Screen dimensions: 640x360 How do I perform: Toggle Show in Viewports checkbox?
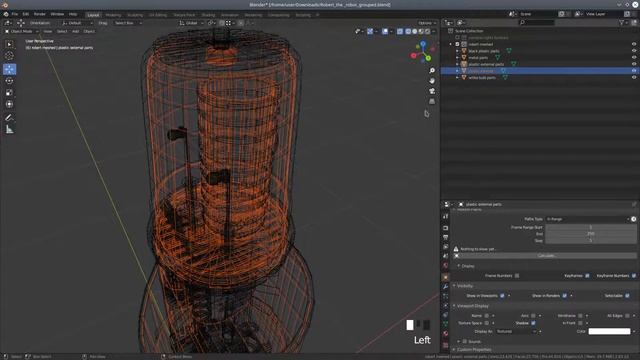[x=502, y=296]
